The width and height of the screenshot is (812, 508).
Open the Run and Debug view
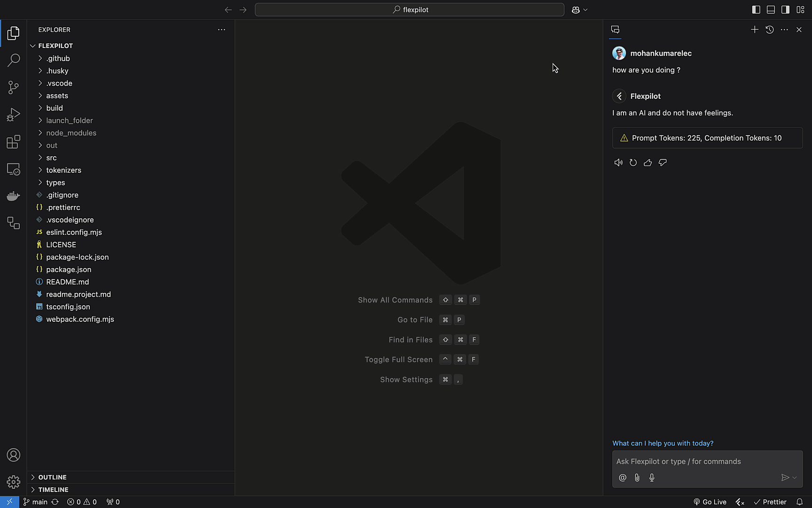pos(13,115)
